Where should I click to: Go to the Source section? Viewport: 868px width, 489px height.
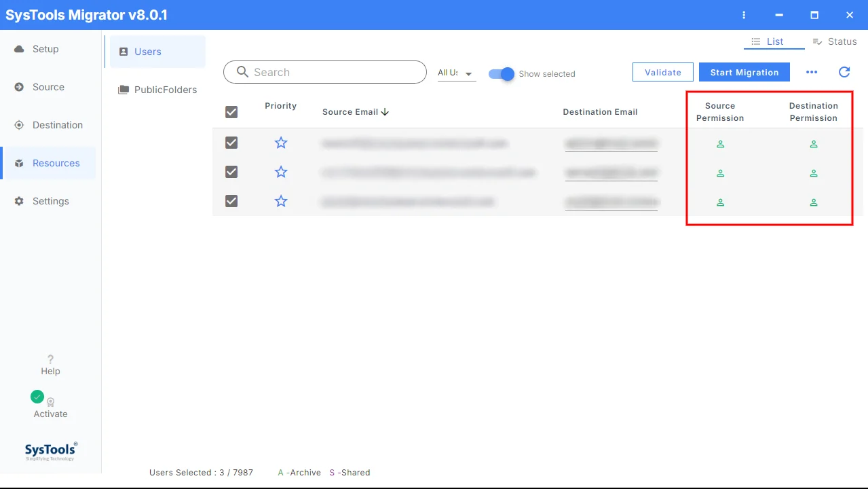pyautogui.click(x=48, y=87)
